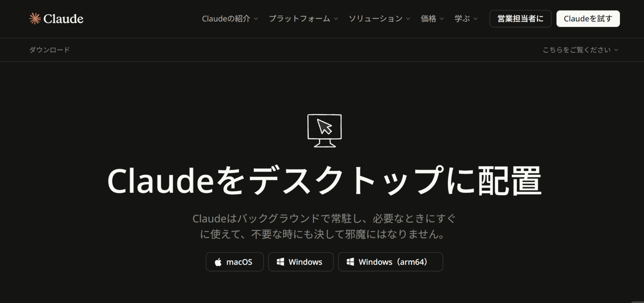
Task: Download via the Windows (arm64) text label
Action: click(393, 262)
